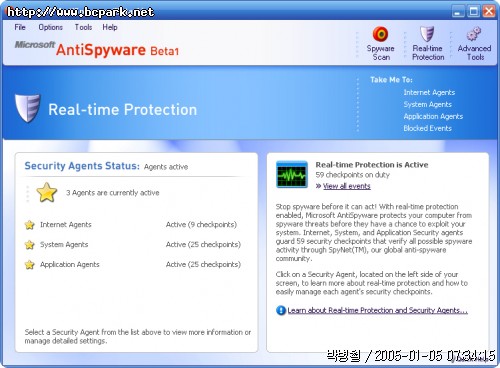Click the star icon next to Internet Agents
Image resolution: width=500 pixels, height=368 pixels.
(29, 225)
